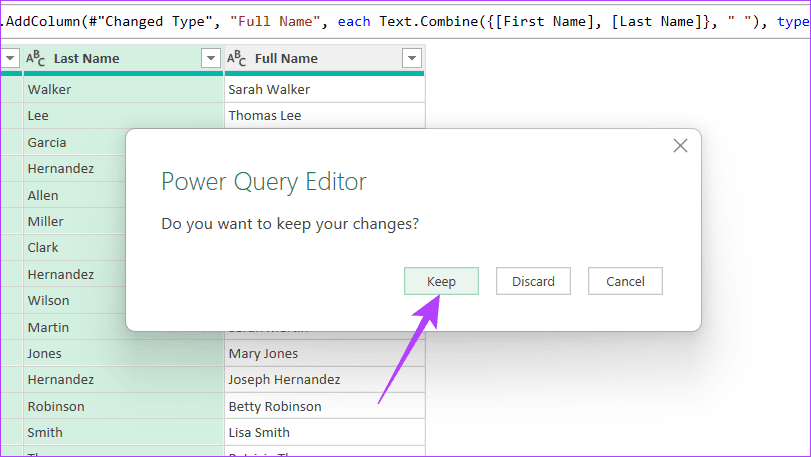The width and height of the screenshot is (811, 457).
Task: Select the Mary Jones cell
Action: tap(325, 354)
